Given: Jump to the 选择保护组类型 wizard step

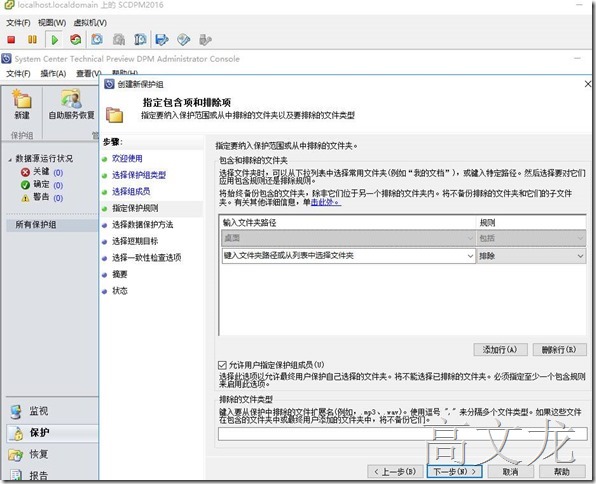Looking at the screenshot, I should pos(139,175).
